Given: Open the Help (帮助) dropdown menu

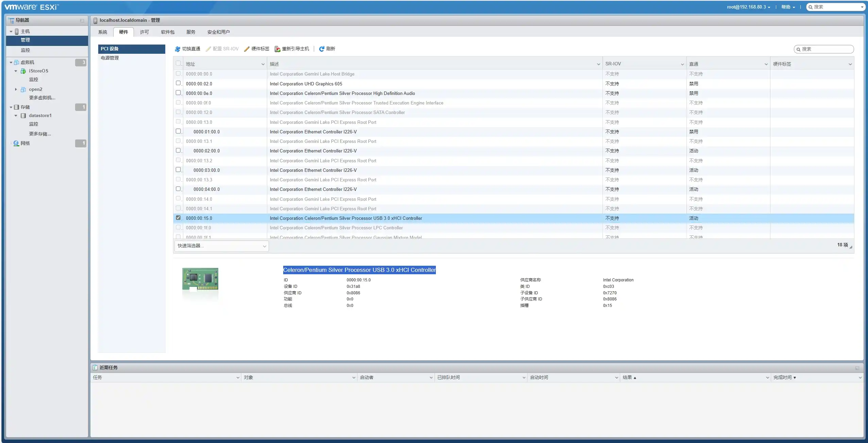Looking at the screenshot, I should tap(788, 7).
